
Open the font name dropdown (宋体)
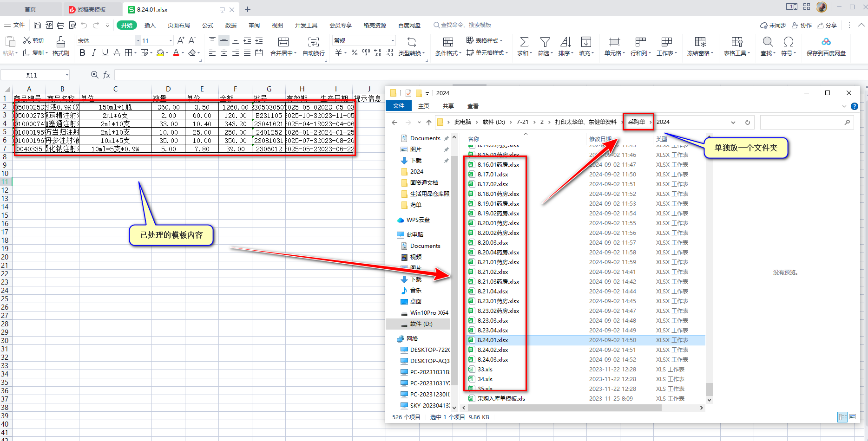coord(138,41)
